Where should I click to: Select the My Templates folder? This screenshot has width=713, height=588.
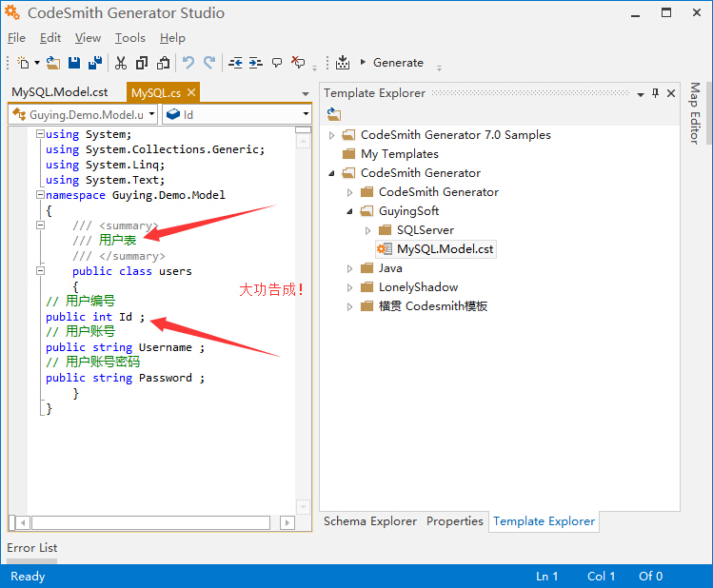click(400, 154)
